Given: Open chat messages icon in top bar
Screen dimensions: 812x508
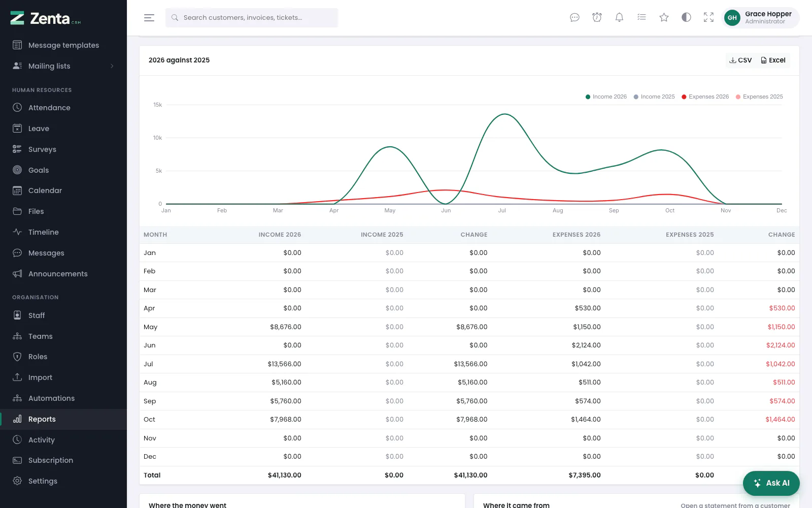Looking at the screenshot, I should click(574, 18).
